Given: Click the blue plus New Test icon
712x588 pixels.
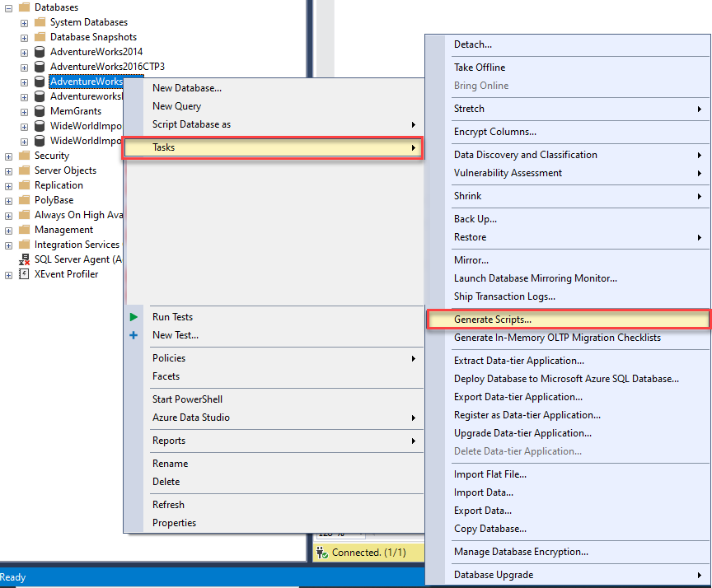Looking at the screenshot, I should coord(133,335).
